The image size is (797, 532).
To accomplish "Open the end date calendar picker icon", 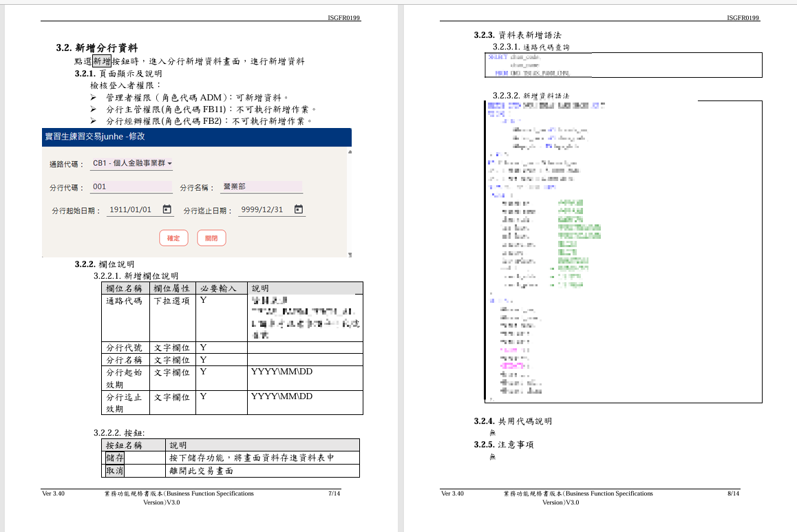I will point(299,209).
